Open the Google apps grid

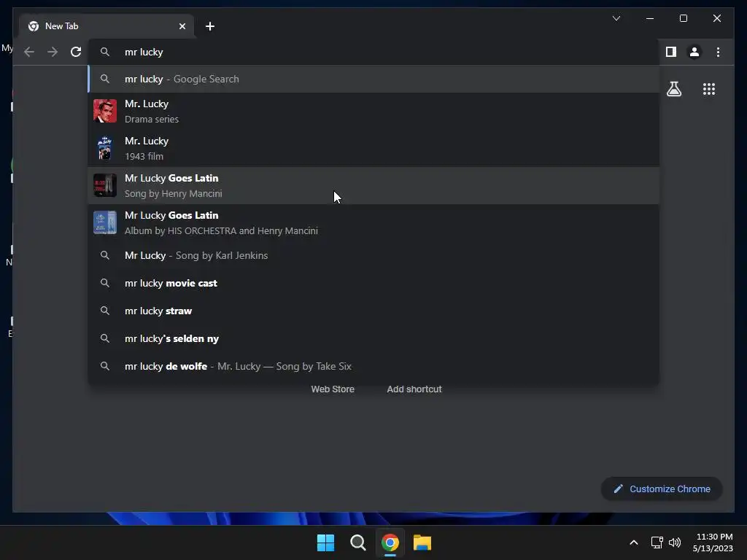(x=709, y=89)
